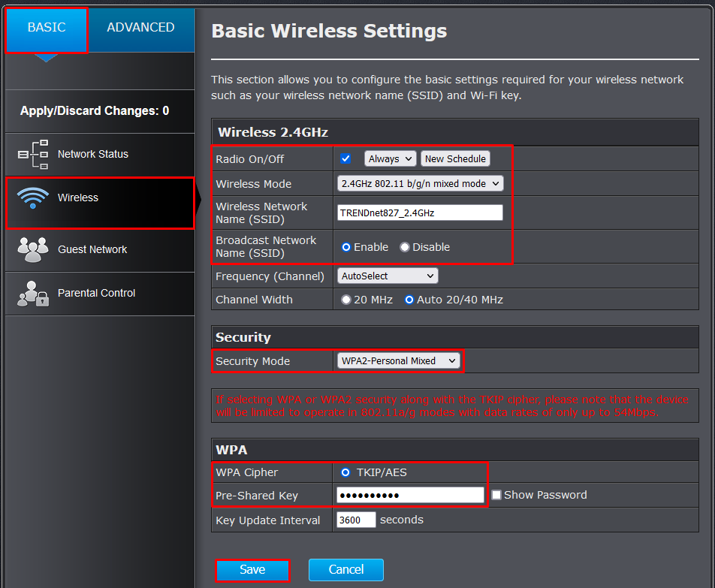Click the Wireless Network Name SSID field
The height and width of the screenshot is (588, 715).
coord(420,213)
